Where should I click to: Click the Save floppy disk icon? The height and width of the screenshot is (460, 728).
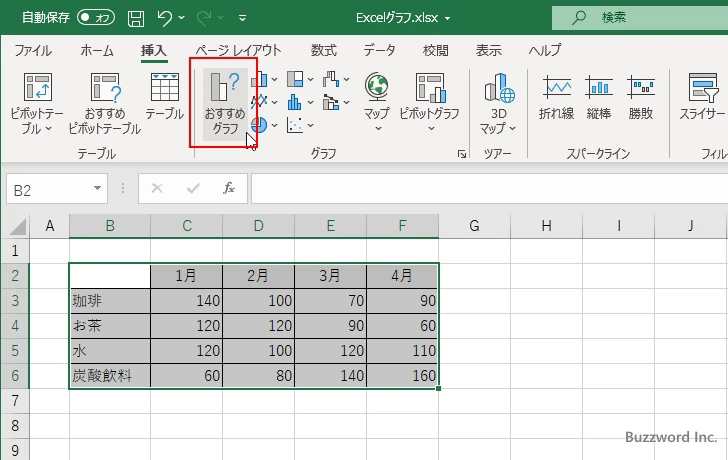136,18
